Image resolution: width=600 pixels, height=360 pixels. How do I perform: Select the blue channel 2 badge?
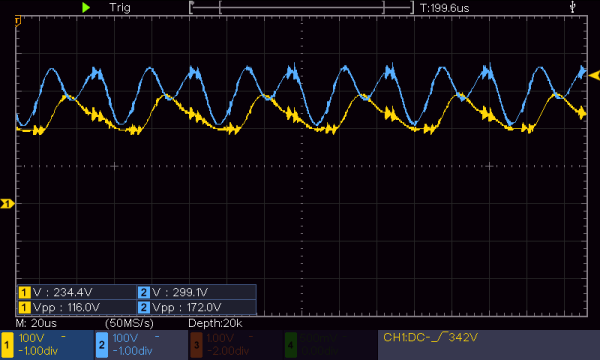click(101, 345)
